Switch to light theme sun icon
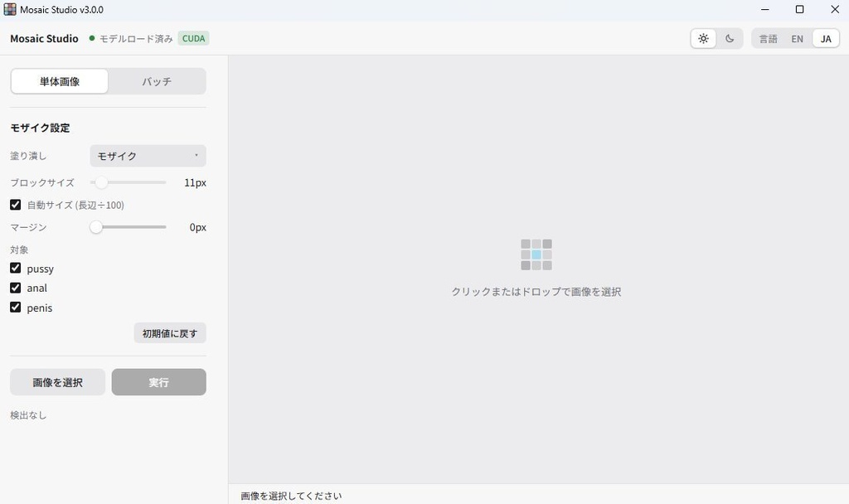Screen dimensions: 849x504 click(703, 38)
